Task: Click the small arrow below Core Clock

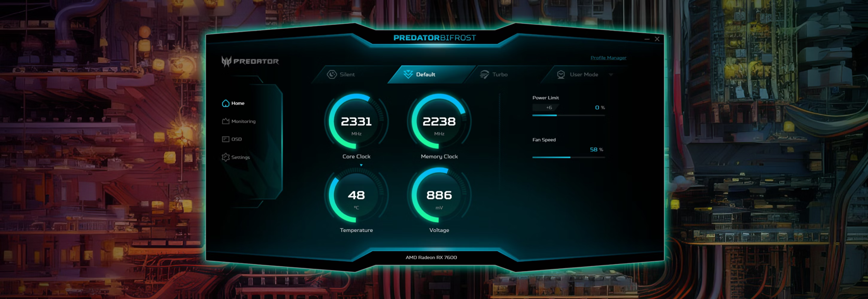Action: [x=361, y=165]
